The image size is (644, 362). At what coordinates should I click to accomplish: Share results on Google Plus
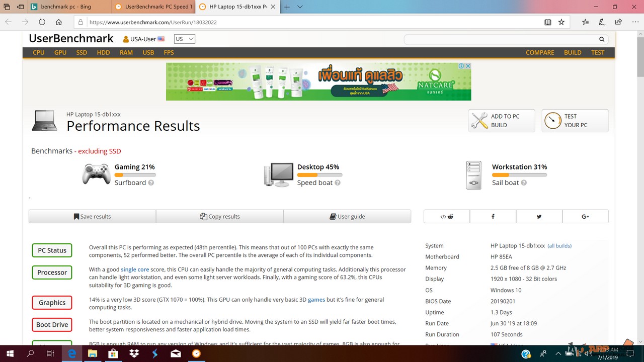pos(586,217)
